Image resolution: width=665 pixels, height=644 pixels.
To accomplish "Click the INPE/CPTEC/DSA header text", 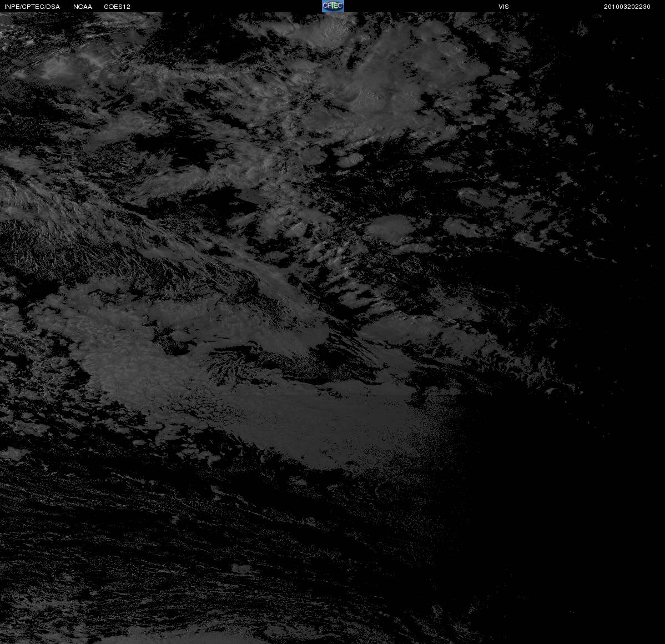I will (32, 7).
